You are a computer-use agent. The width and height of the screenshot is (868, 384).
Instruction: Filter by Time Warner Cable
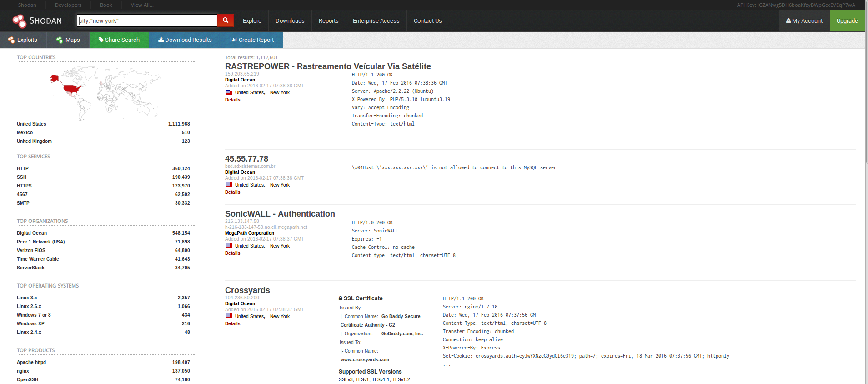tap(38, 259)
